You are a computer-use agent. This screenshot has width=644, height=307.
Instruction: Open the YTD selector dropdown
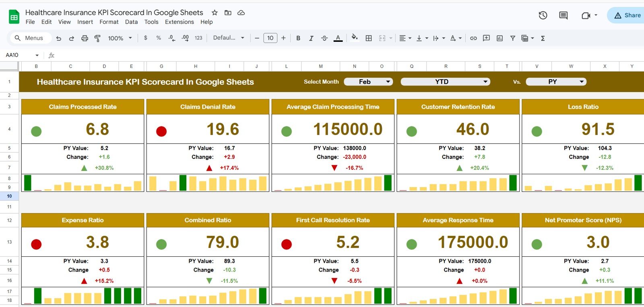(446, 82)
